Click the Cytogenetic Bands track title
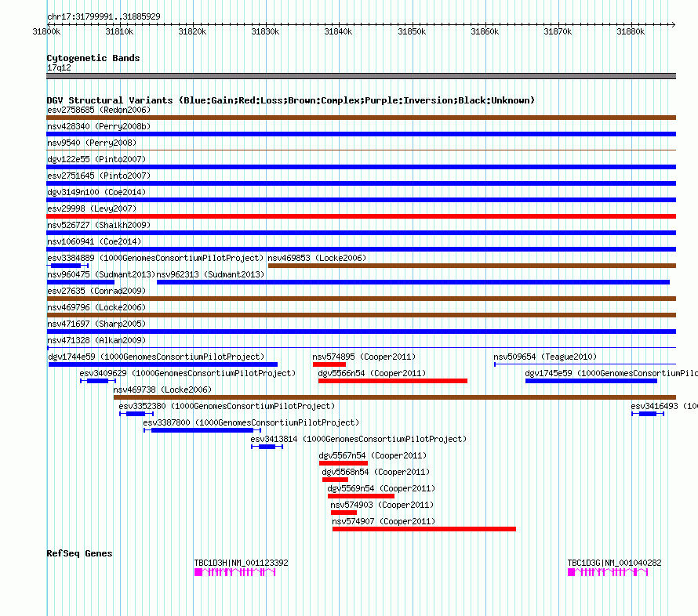Image resolution: width=698 pixels, height=616 pixels. [x=93, y=58]
